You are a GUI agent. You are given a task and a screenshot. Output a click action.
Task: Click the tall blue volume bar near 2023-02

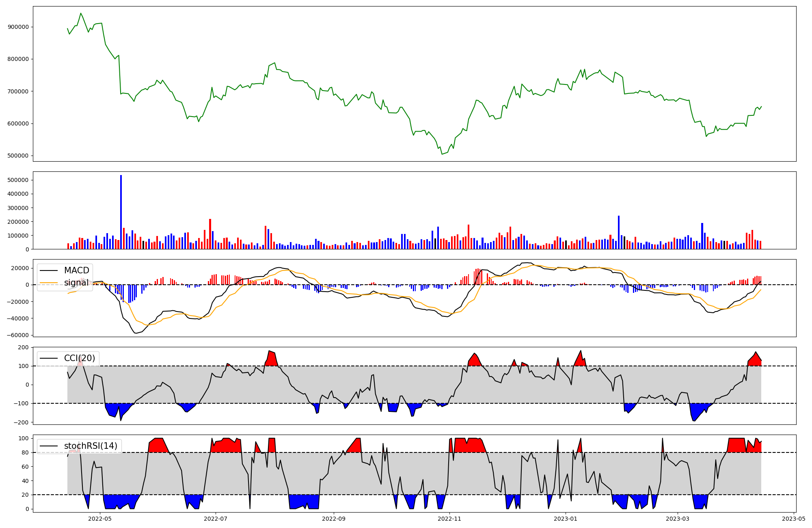point(619,232)
